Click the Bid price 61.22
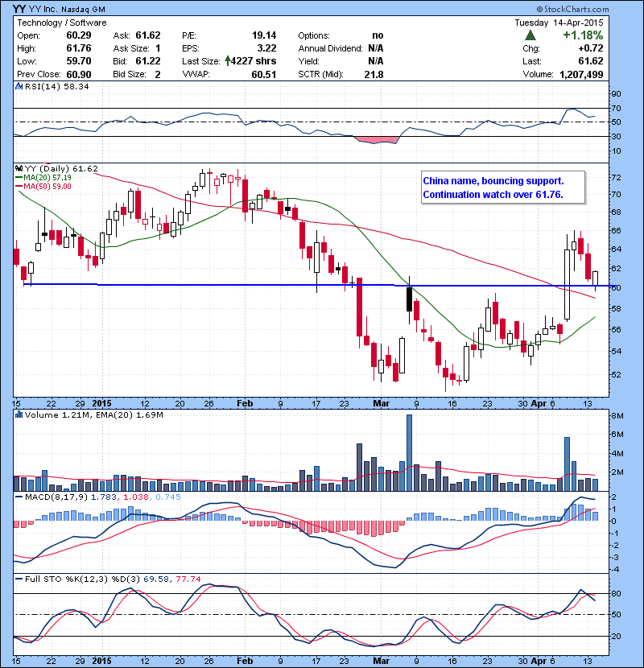Viewport: 644px width, 668px height. point(148,61)
